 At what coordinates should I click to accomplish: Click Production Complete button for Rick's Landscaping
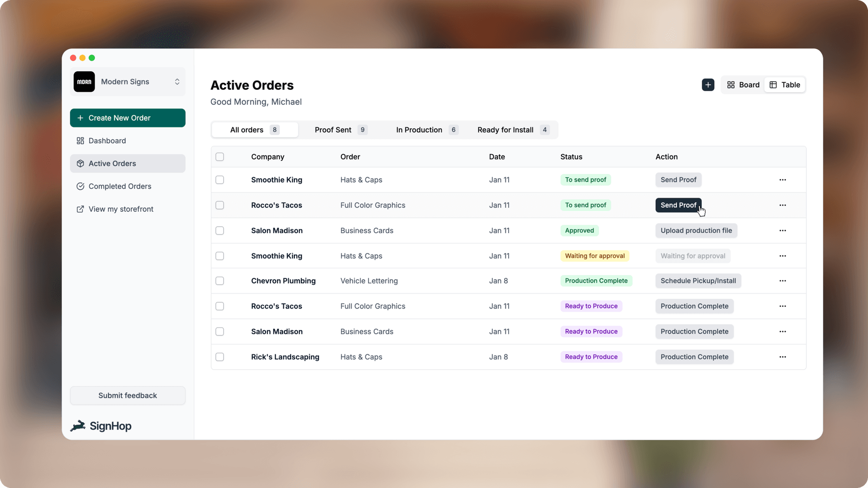pos(694,357)
